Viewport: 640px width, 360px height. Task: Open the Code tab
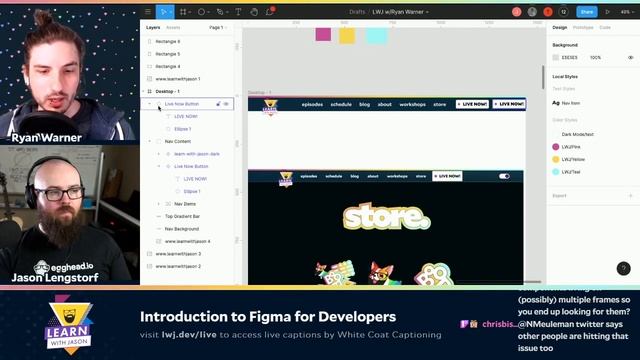605,27
